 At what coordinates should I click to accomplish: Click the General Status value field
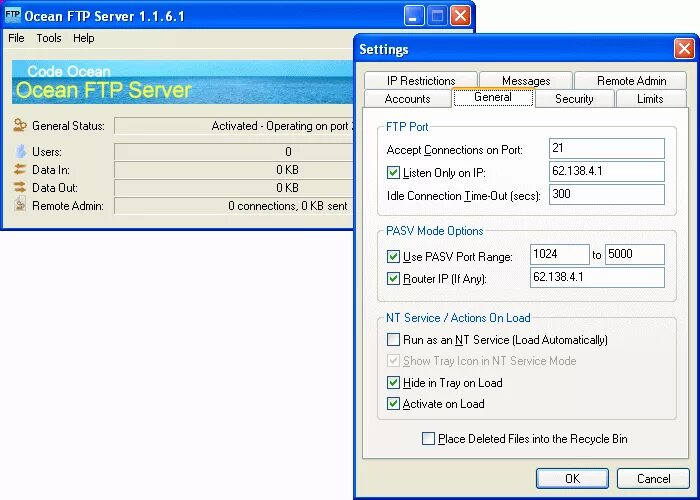(233, 126)
